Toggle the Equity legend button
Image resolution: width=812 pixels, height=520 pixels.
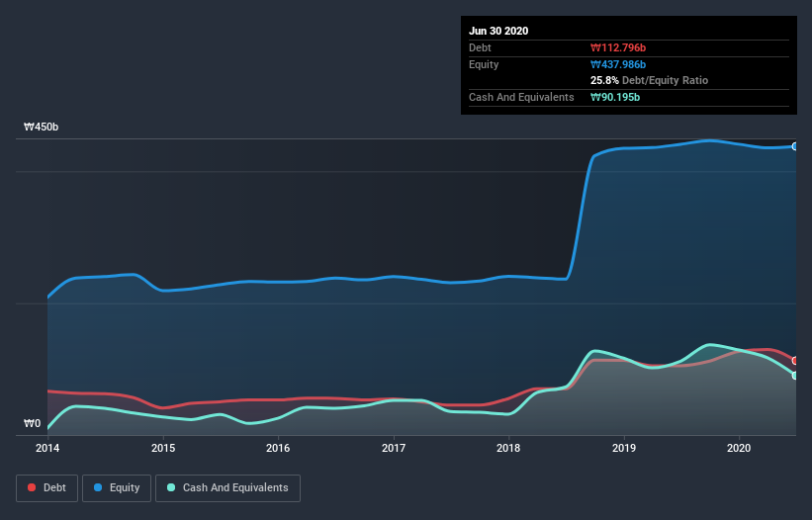[x=117, y=488]
